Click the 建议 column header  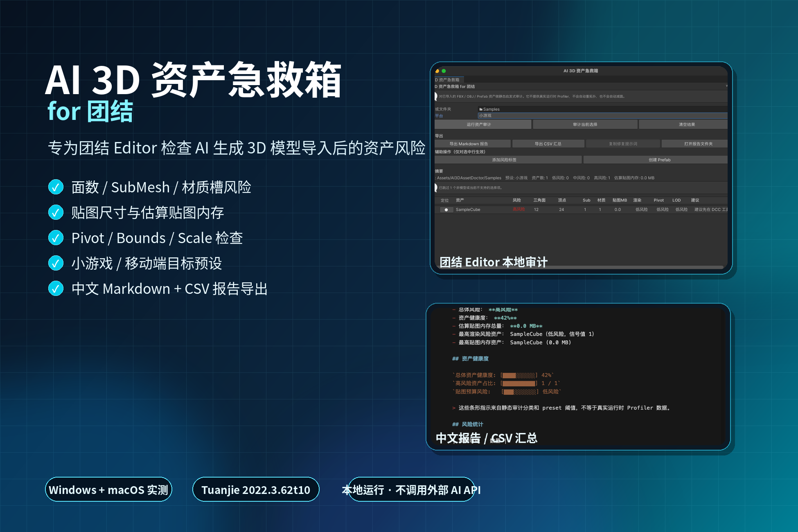(695, 200)
